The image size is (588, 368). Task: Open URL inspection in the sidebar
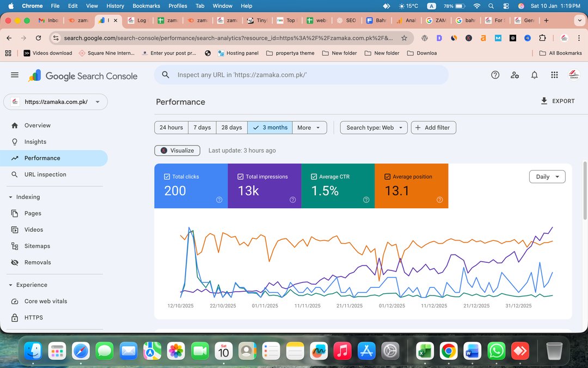45,174
